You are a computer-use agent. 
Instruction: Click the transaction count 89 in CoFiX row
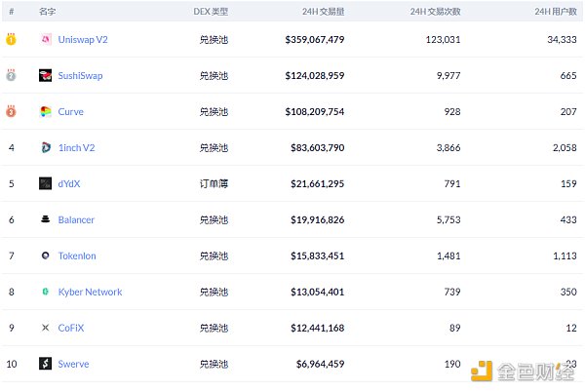click(x=454, y=328)
